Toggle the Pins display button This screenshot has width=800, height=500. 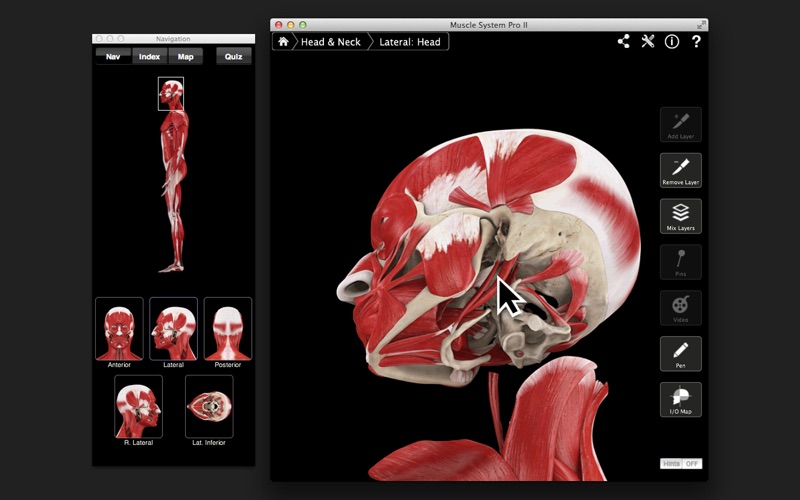[680, 262]
